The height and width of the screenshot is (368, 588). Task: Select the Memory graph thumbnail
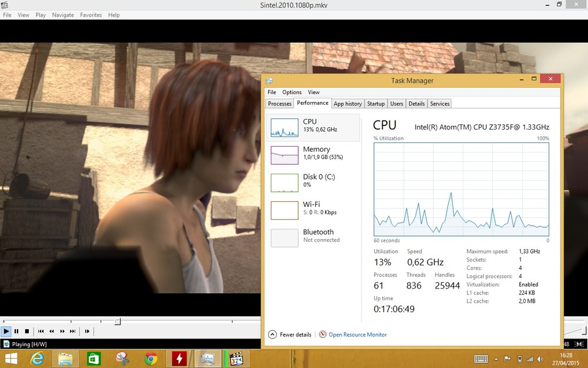[285, 155]
